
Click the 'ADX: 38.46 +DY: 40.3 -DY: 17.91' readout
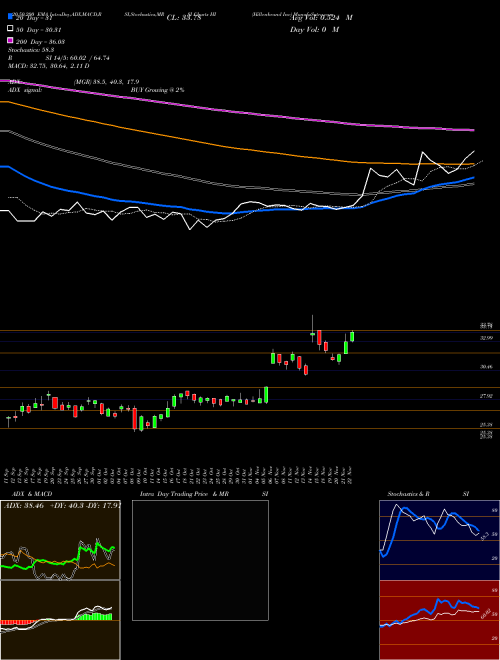tap(62, 505)
